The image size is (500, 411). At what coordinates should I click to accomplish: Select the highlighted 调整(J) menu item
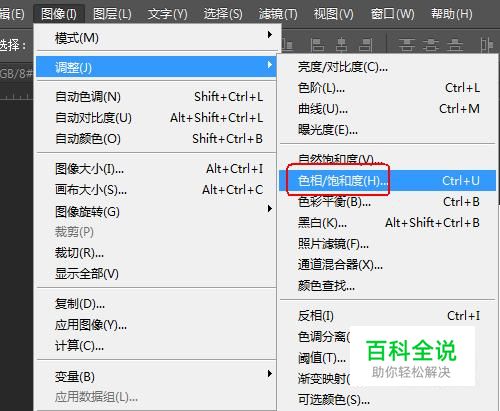[156, 67]
